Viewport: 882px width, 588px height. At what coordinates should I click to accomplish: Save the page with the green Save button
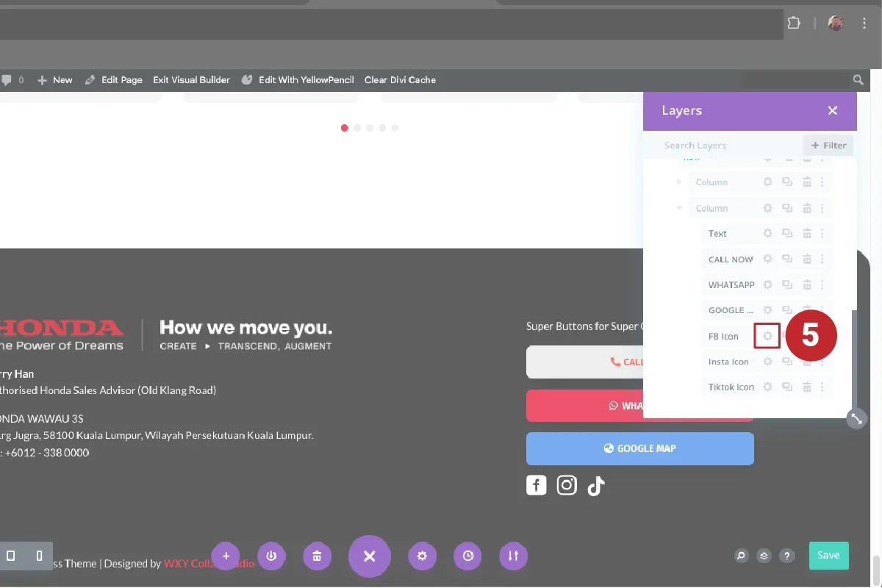pos(828,556)
